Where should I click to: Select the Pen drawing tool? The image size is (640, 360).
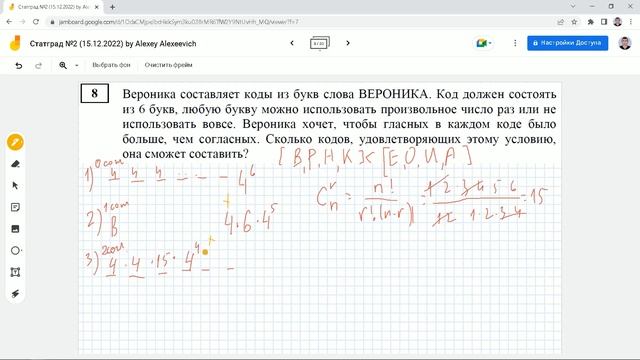point(15,142)
